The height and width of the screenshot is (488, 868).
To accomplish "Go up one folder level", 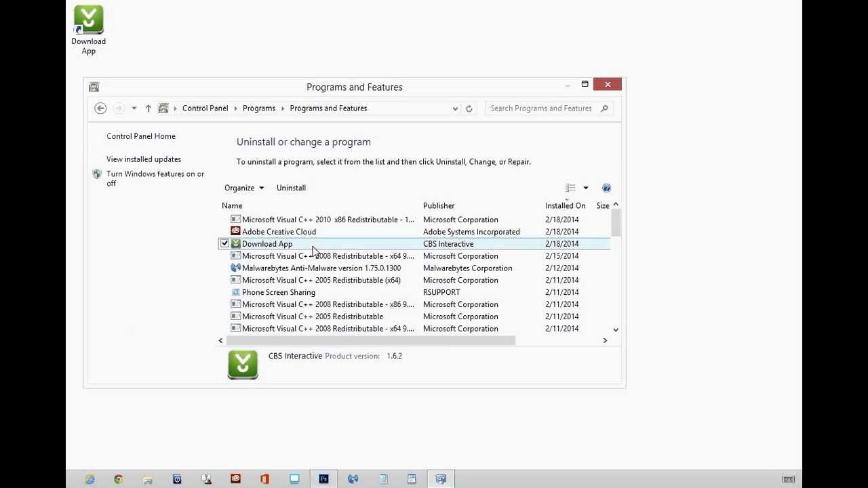I will [x=148, y=108].
